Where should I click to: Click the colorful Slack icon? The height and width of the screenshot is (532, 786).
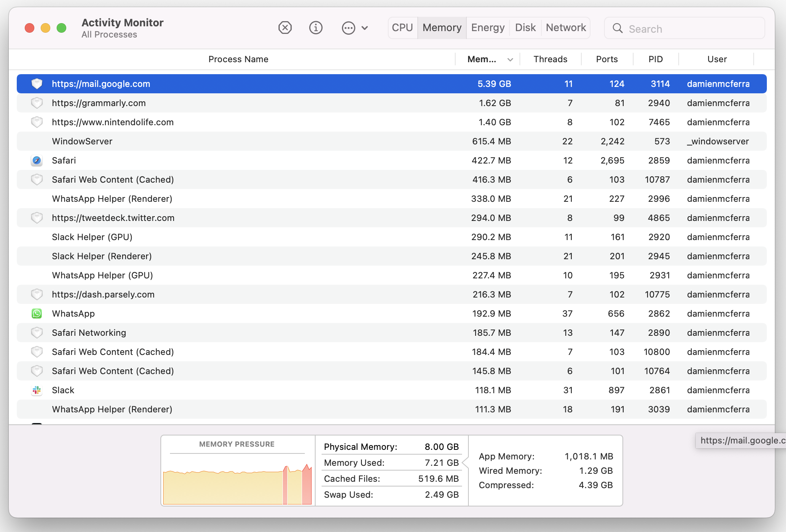tap(37, 390)
